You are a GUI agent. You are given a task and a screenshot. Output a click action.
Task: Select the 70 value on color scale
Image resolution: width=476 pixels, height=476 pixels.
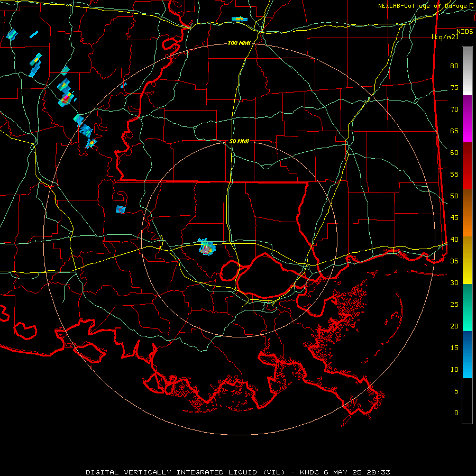coord(454,109)
